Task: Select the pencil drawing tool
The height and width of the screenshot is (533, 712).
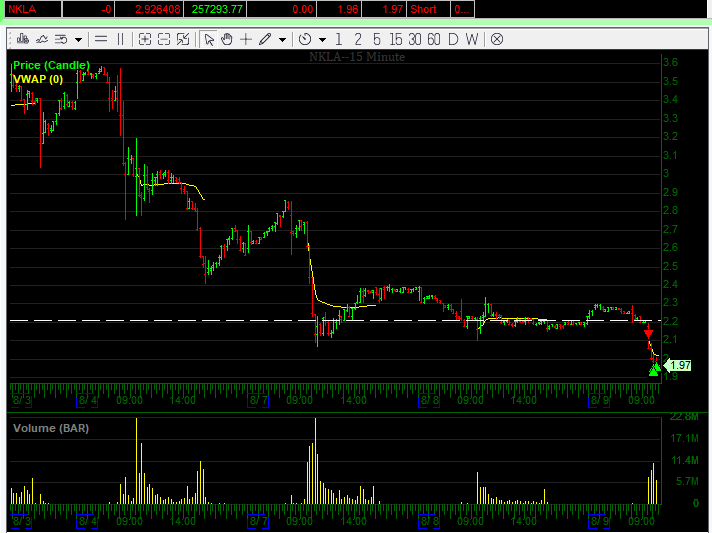Action: pos(265,39)
